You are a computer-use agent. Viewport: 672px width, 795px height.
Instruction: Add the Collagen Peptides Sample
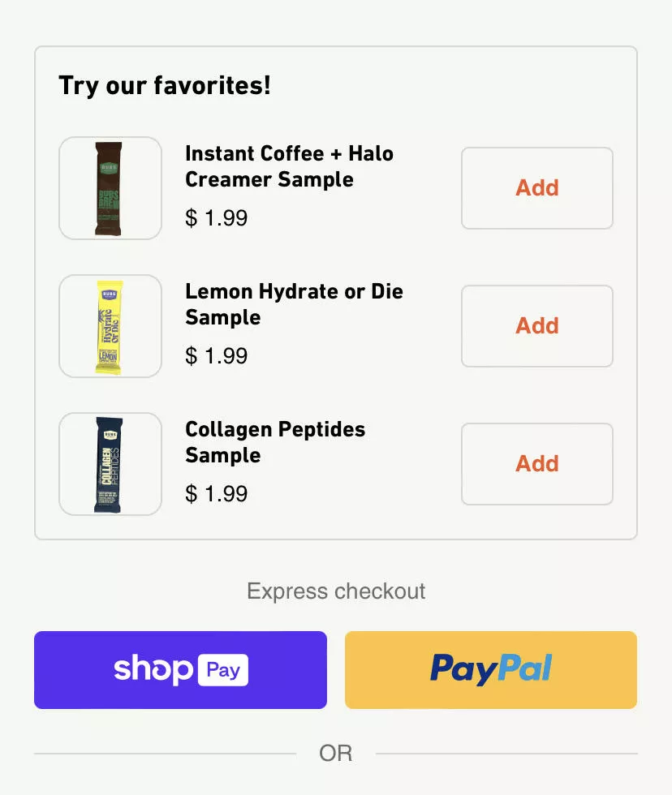(x=536, y=464)
